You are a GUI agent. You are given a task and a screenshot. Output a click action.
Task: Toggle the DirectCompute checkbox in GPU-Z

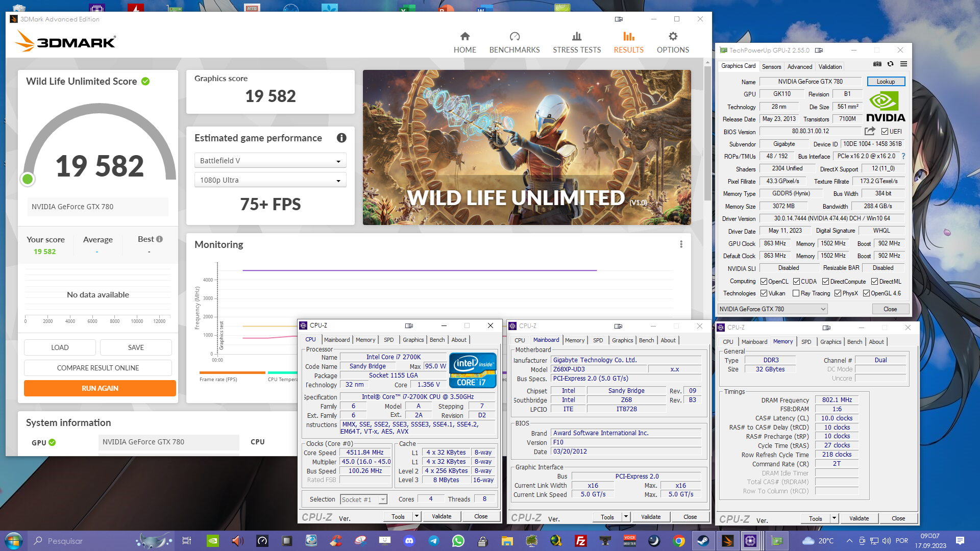pyautogui.click(x=825, y=281)
